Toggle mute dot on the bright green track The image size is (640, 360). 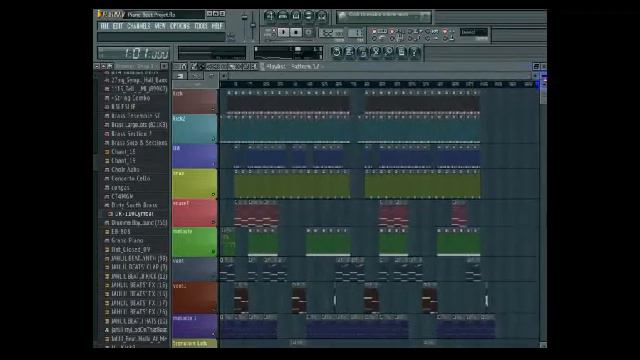click(x=213, y=252)
